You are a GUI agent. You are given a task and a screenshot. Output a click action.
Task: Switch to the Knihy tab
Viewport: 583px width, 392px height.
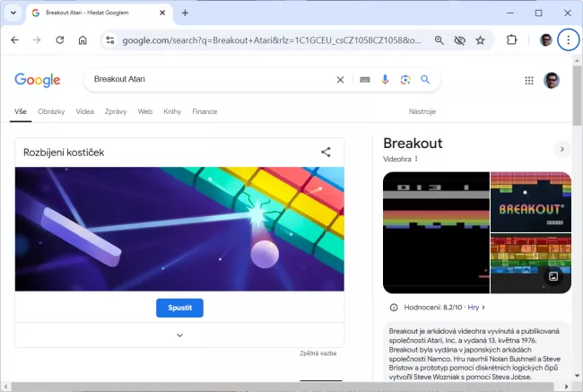click(x=172, y=111)
